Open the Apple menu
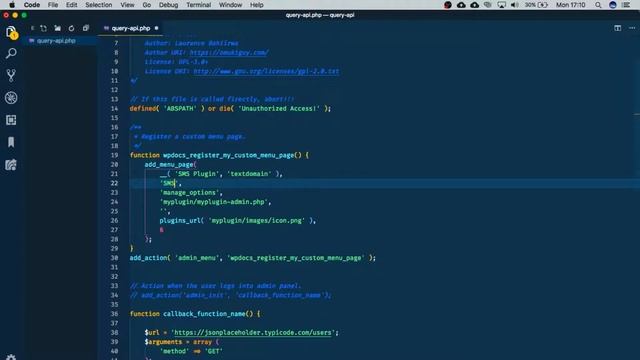The image size is (640, 360). tap(12, 5)
